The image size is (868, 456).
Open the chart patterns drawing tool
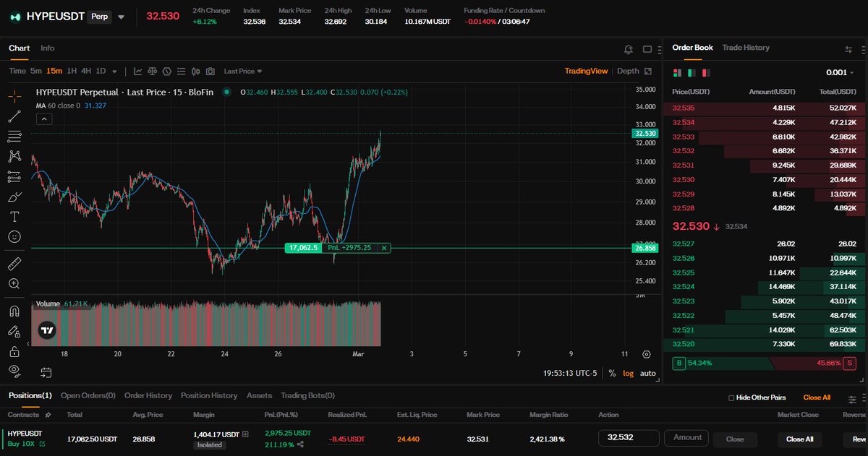[14, 156]
